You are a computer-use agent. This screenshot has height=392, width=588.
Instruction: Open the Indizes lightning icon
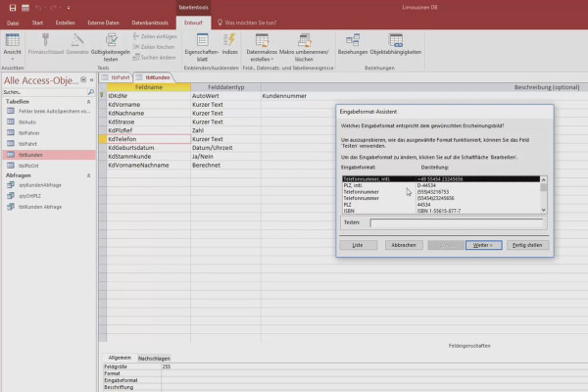click(229, 40)
